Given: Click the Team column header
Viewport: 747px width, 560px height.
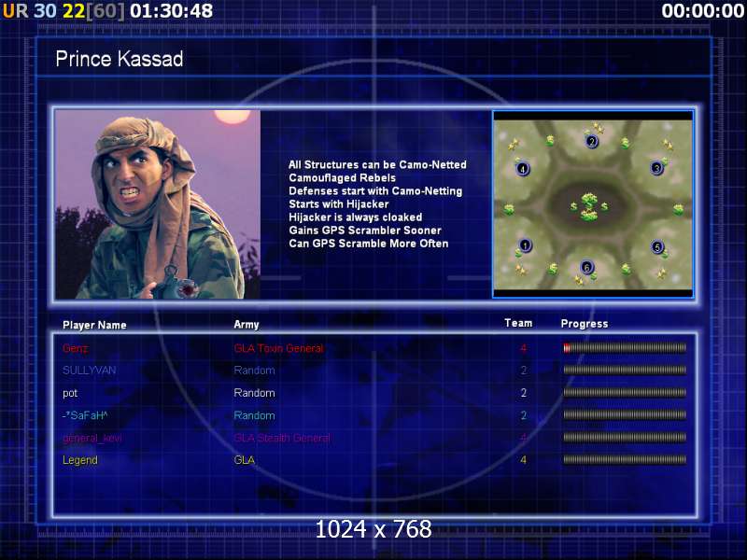Looking at the screenshot, I should [x=518, y=323].
